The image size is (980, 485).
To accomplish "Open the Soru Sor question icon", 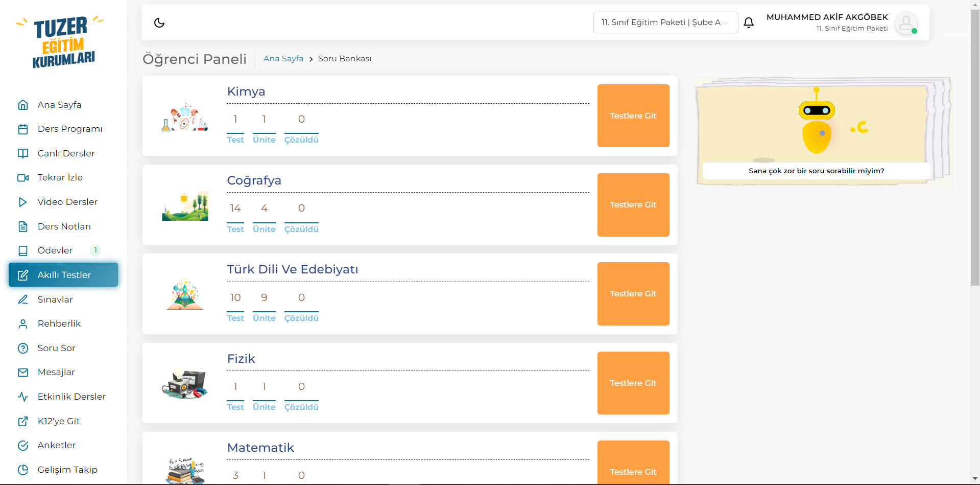I will pyautogui.click(x=23, y=348).
